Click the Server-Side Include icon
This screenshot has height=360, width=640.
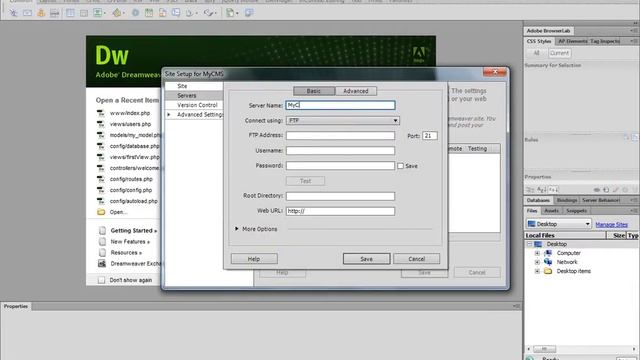pos(162,13)
